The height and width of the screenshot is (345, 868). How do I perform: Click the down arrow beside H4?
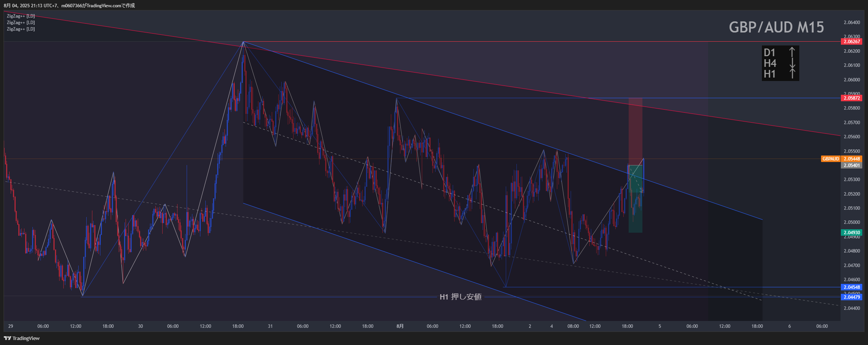tap(792, 63)
